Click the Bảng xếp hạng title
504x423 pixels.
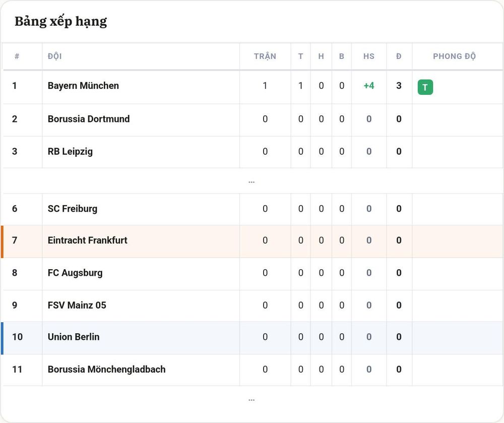61,22
